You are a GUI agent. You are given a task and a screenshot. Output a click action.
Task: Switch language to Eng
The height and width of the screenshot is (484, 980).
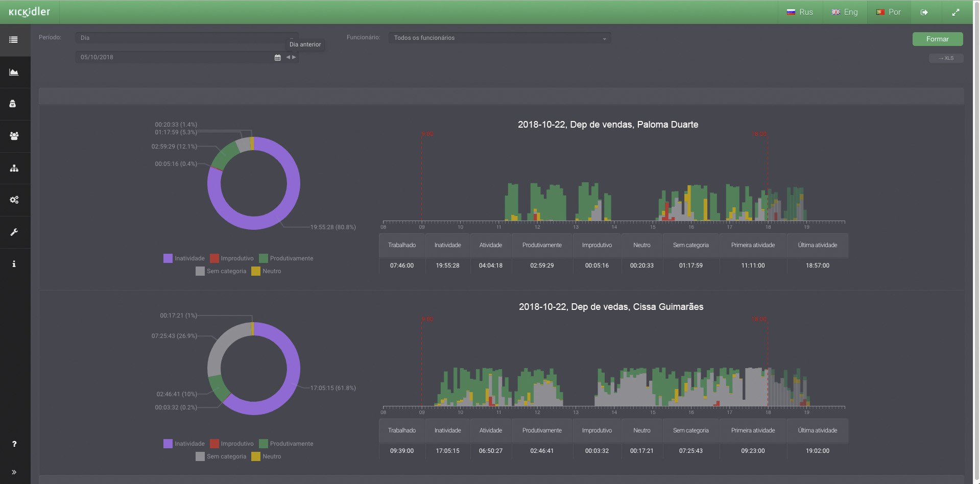coord(845,12)
